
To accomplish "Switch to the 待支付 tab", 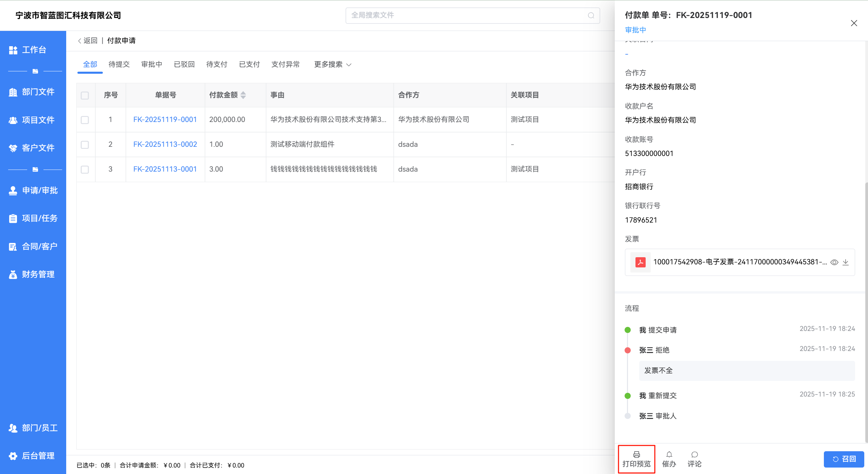I will [217, 65].
